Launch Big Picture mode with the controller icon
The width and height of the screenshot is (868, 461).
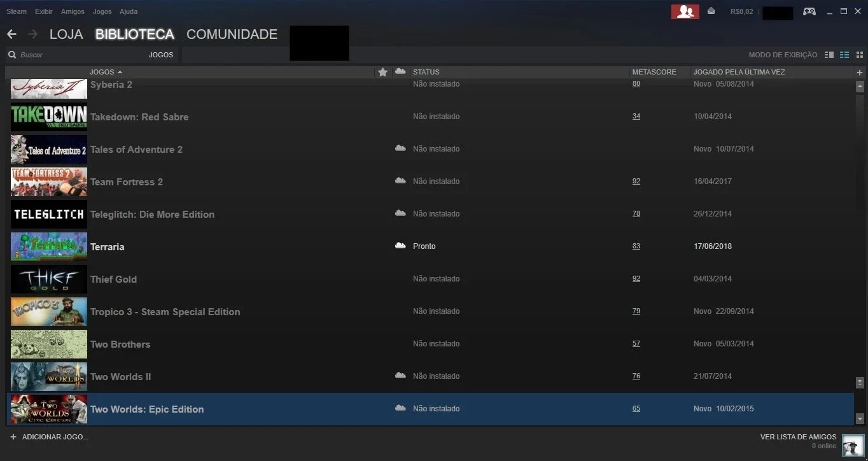809,11
